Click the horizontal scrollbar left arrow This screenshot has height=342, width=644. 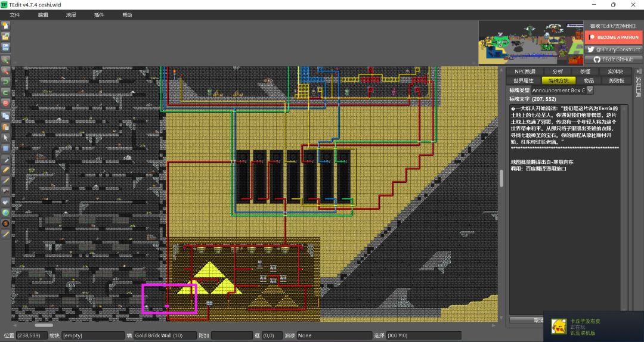click(x=14, y=325)
